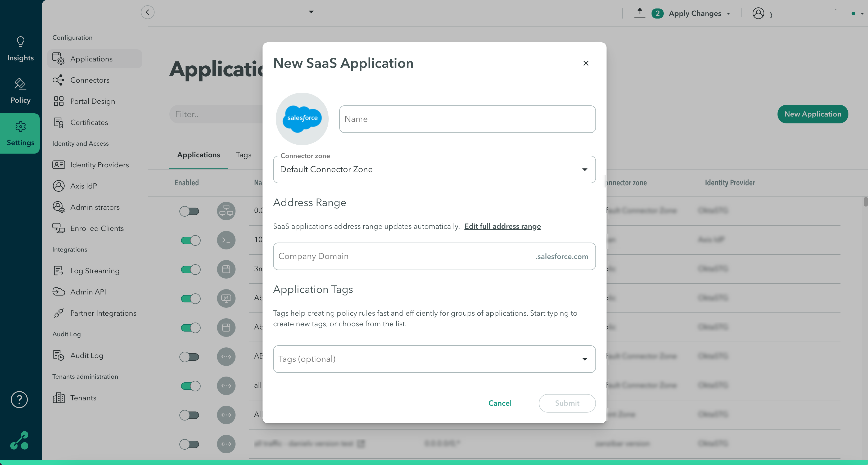
Task: Click the user account avatar icon
Action: pos(758,14)
